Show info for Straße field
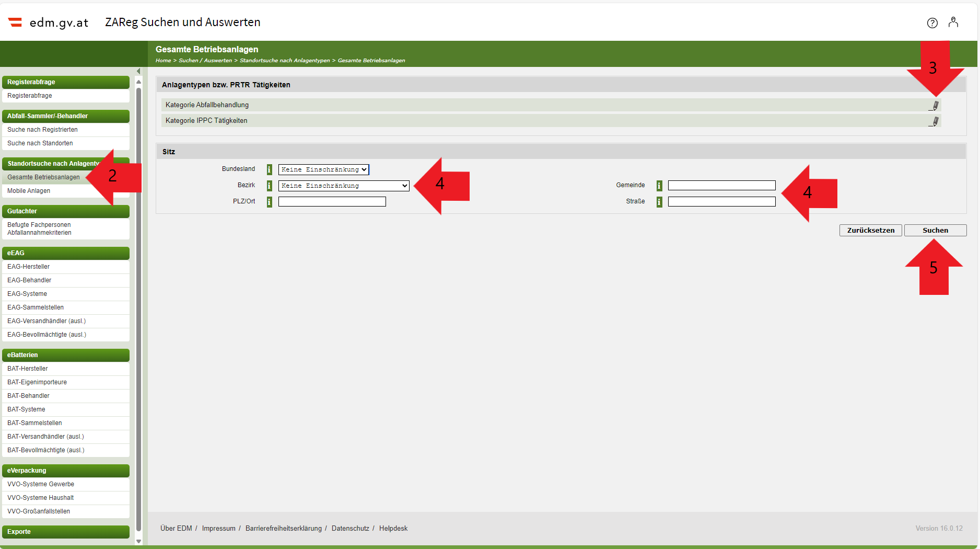Screen dimensions: 980x549 pyautogui.click(x=659, y=202)
